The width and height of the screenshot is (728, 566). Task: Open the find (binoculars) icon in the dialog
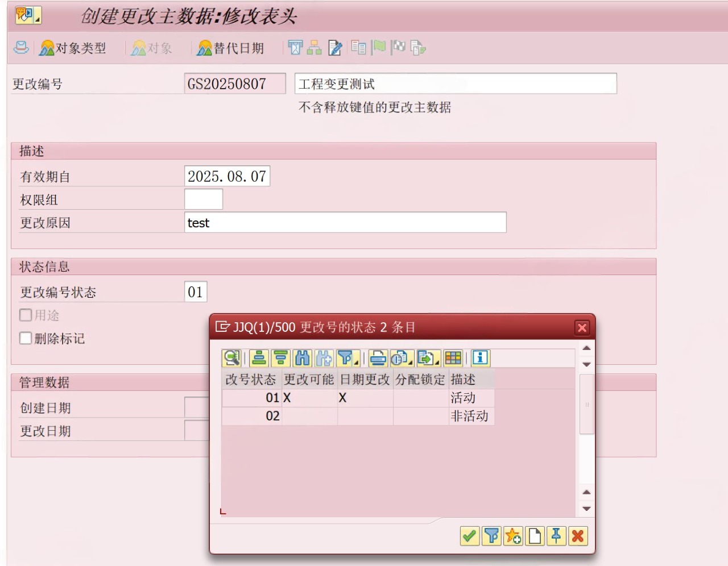point(301,358)
